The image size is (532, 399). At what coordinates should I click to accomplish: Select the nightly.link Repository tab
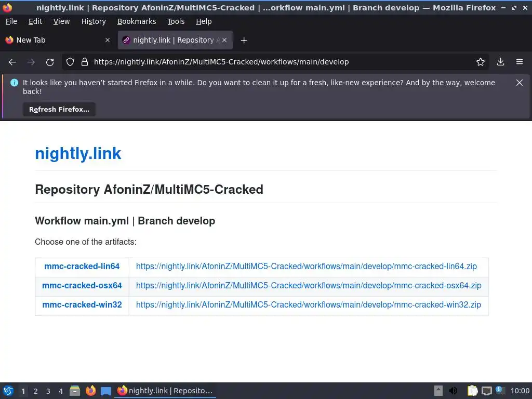[x=175, y=40]
